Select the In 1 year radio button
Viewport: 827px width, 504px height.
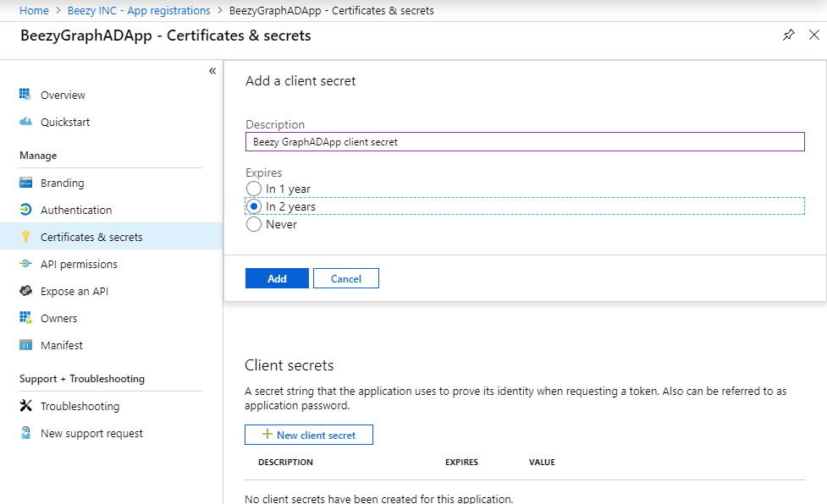coord(254,189)
